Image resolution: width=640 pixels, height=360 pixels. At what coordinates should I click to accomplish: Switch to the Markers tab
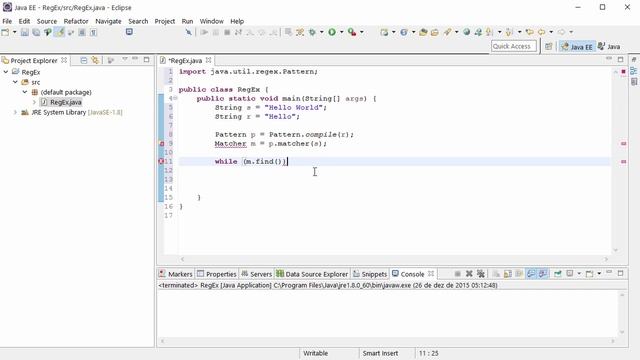pos(176,274)
